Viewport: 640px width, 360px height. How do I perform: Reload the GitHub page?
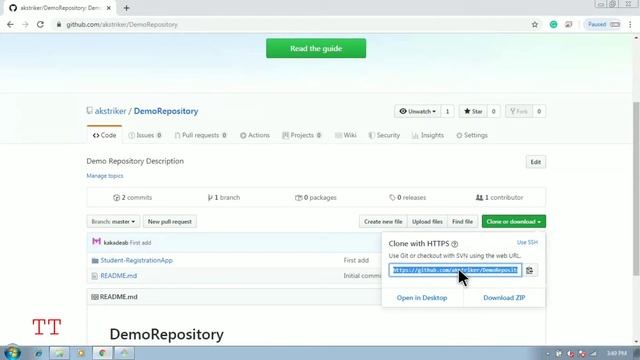click(x=40, y=24)
